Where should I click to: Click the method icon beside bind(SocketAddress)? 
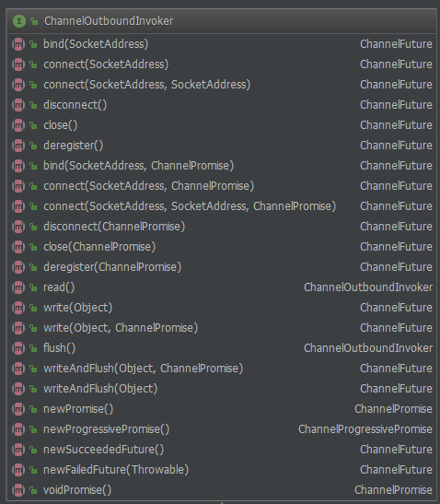[18, 44]
